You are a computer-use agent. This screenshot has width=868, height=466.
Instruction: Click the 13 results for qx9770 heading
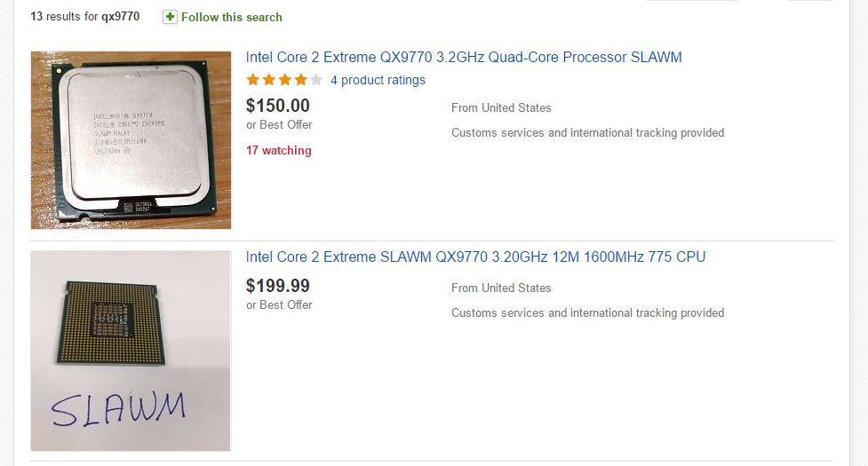click(x=84, y=17)
